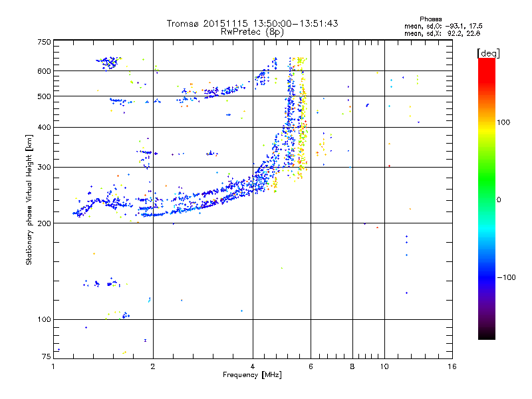Click the colorbar '100' tick label
532x399 pixels.
pyautogui.click(x=503, y=122)
